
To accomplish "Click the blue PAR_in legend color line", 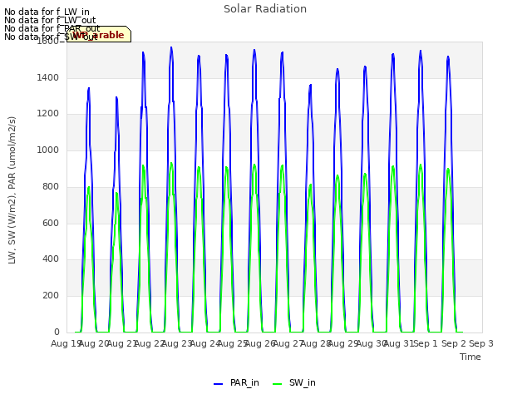I will click(x=218, y=384).
